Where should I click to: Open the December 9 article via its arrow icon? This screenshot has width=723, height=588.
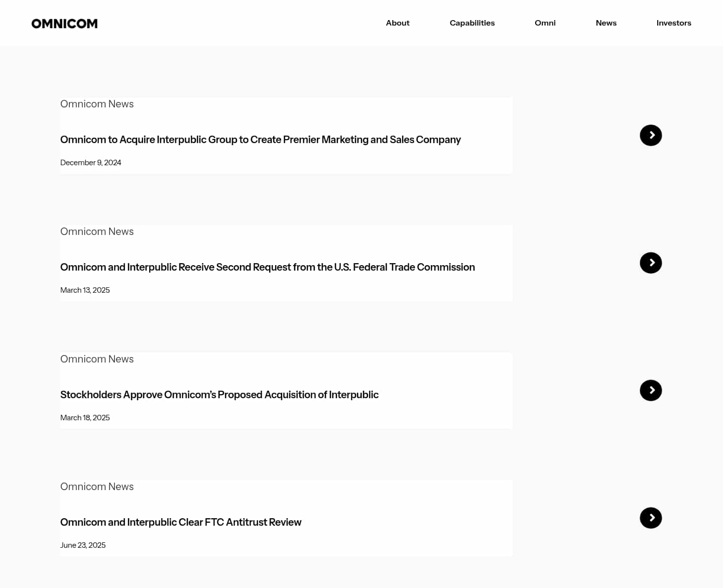pos(651,135)
